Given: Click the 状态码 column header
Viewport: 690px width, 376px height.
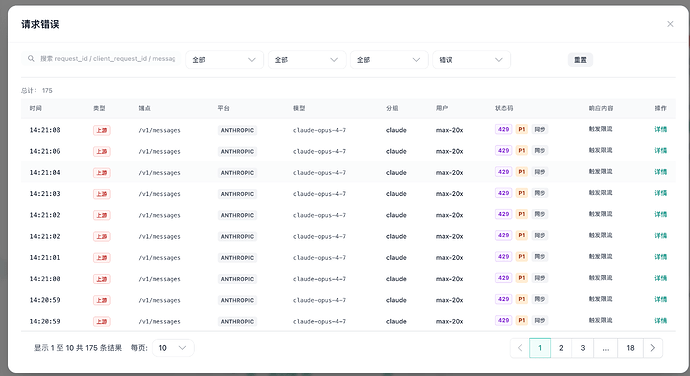Looking at the screenshot, I should [504, 108].
